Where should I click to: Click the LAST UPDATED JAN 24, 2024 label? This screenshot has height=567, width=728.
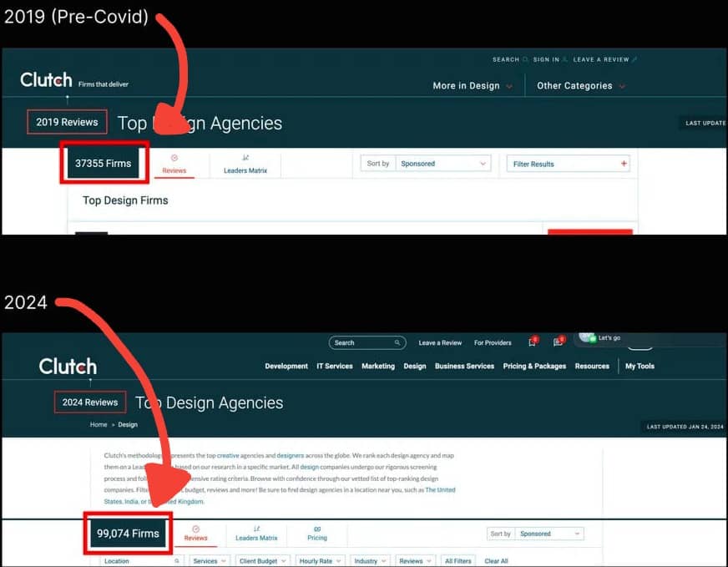pyautogui.click(x=685, y=427)
